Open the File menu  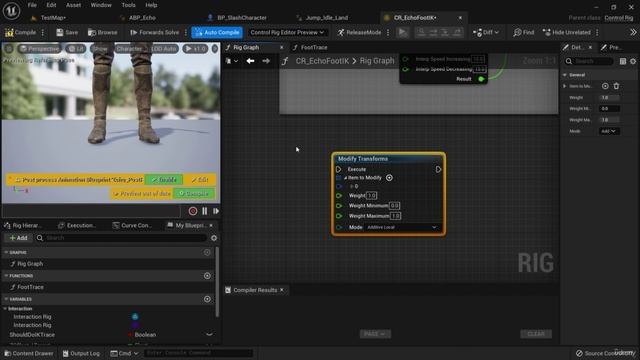32,5
